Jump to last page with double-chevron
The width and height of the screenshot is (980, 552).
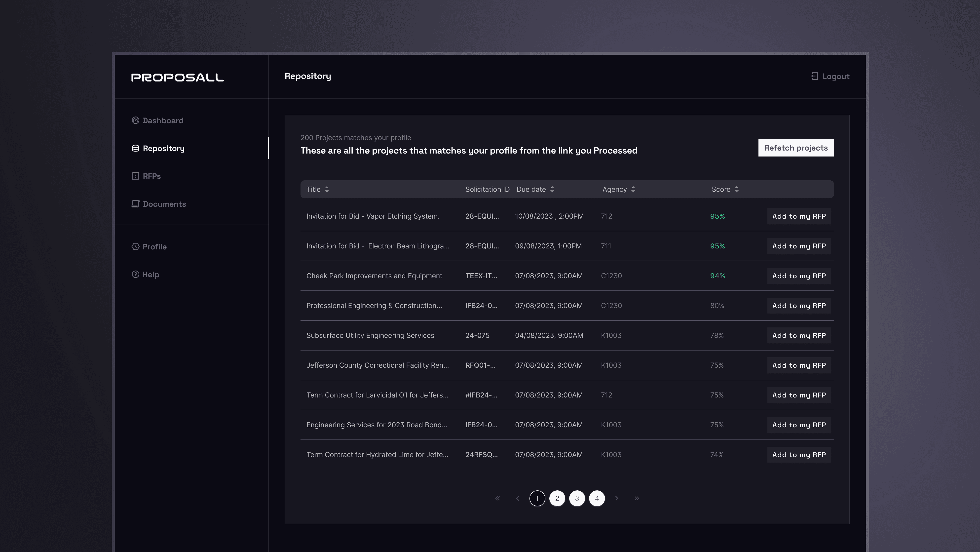(637, 498)
